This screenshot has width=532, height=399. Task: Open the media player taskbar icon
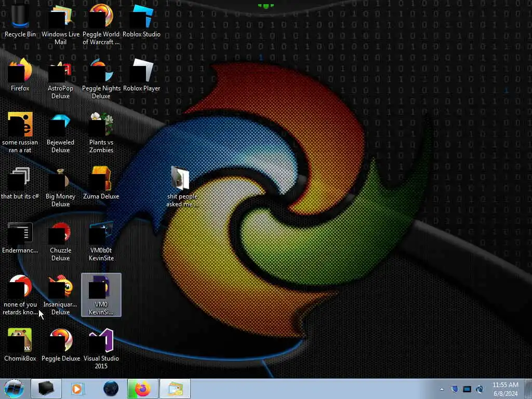[77, 389]
